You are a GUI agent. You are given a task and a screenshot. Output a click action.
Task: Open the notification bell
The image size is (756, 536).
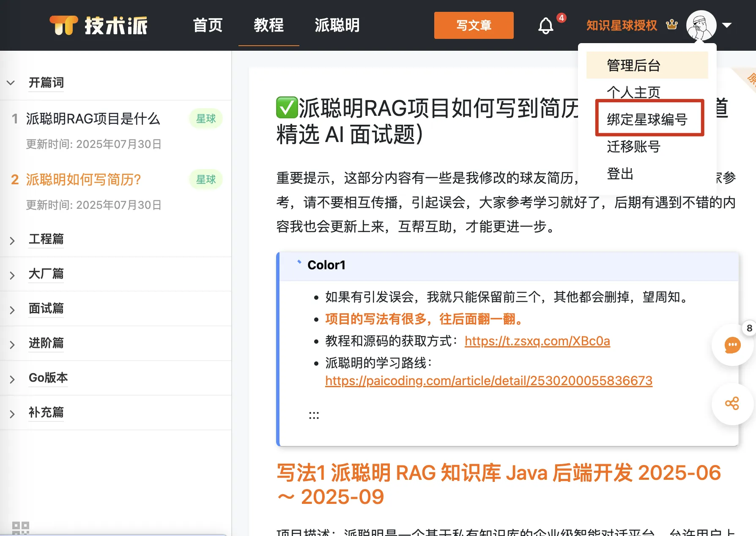545,26
